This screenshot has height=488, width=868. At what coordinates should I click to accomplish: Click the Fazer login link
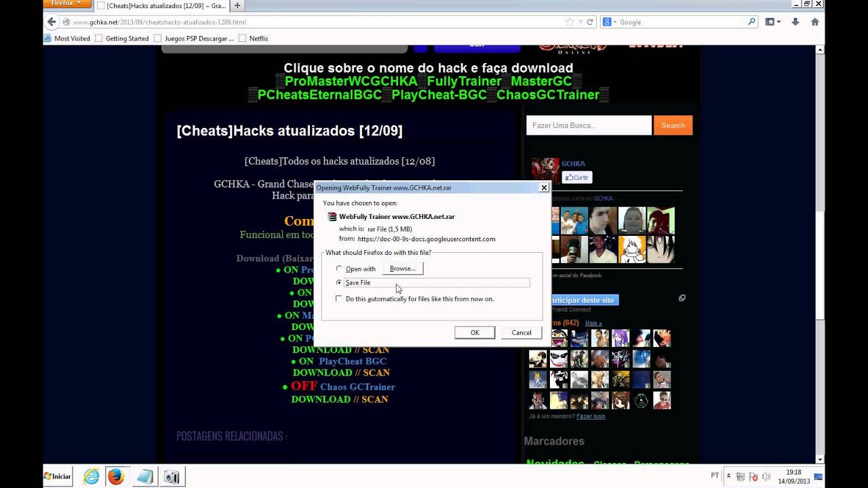tap(591, 416)
